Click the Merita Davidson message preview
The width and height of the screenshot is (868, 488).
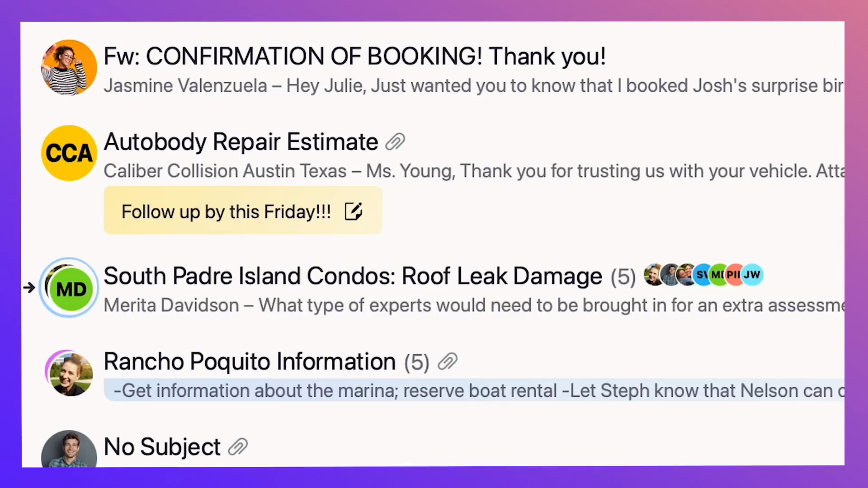click(474, 305)
